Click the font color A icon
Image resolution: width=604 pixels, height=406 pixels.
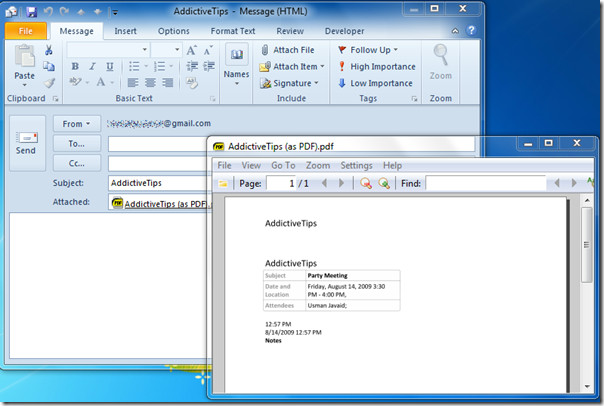tap(101, 82)
